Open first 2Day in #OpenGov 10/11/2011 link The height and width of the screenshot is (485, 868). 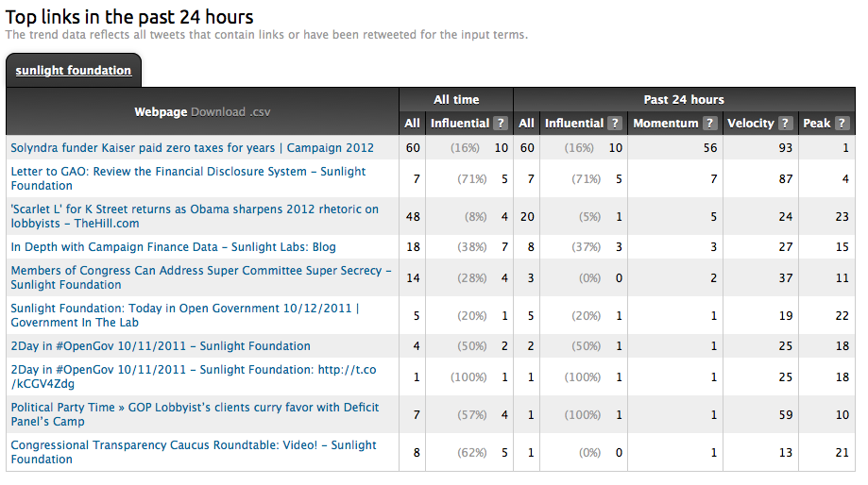click(x=160, y=346)
